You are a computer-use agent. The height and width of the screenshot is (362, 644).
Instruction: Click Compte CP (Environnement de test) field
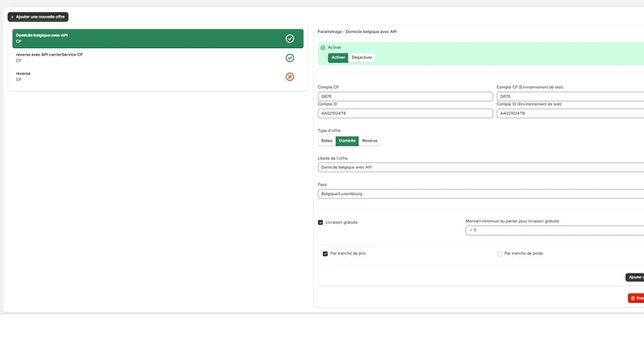coord(570,97)
